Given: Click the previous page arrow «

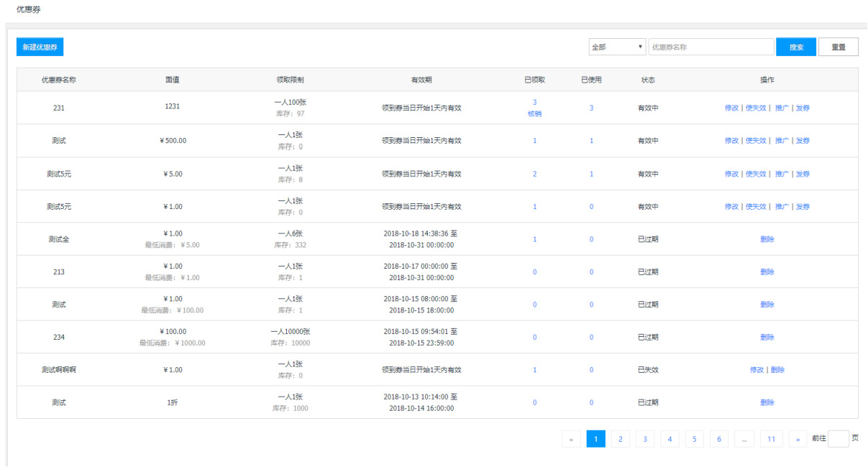Looking at the screenshot, I should [571, 439].
